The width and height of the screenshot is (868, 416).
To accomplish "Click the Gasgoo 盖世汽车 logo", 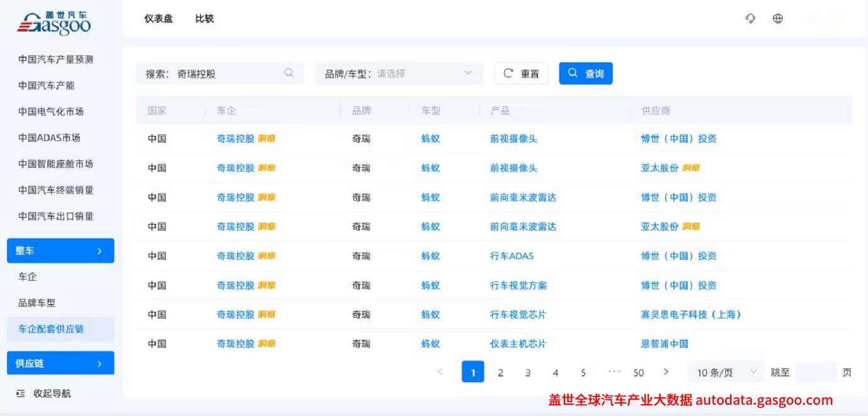I will (x=54, y=21).
